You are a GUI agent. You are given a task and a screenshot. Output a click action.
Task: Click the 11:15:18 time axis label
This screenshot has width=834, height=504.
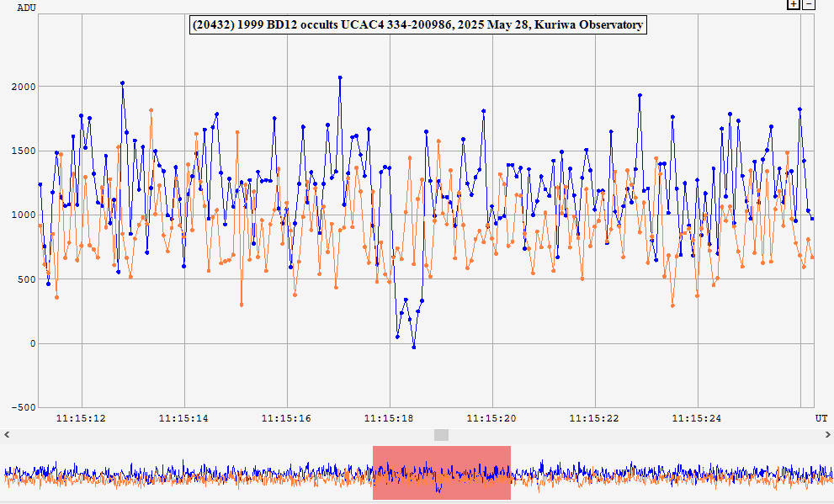pos(389,418)
